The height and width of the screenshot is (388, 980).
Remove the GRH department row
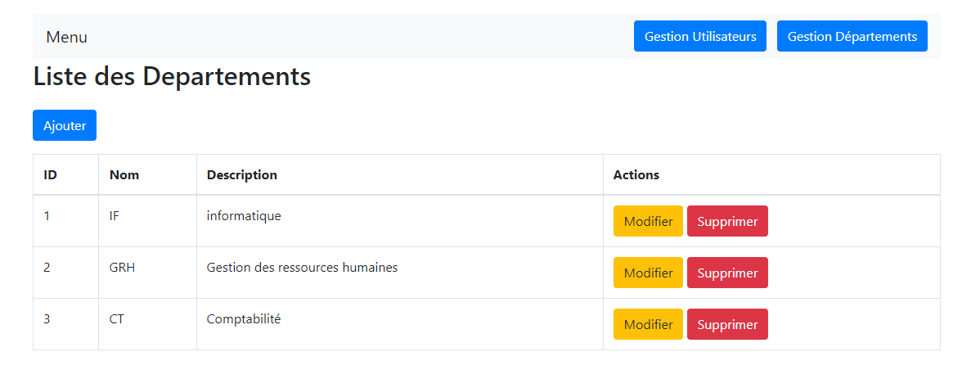(x=727, y=273)
